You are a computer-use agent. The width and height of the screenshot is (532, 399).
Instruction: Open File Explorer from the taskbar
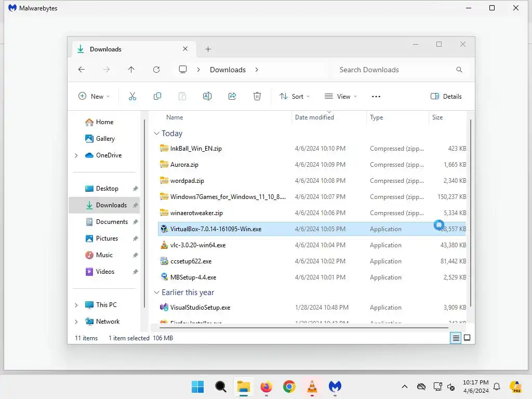click(x=244, y=387)
